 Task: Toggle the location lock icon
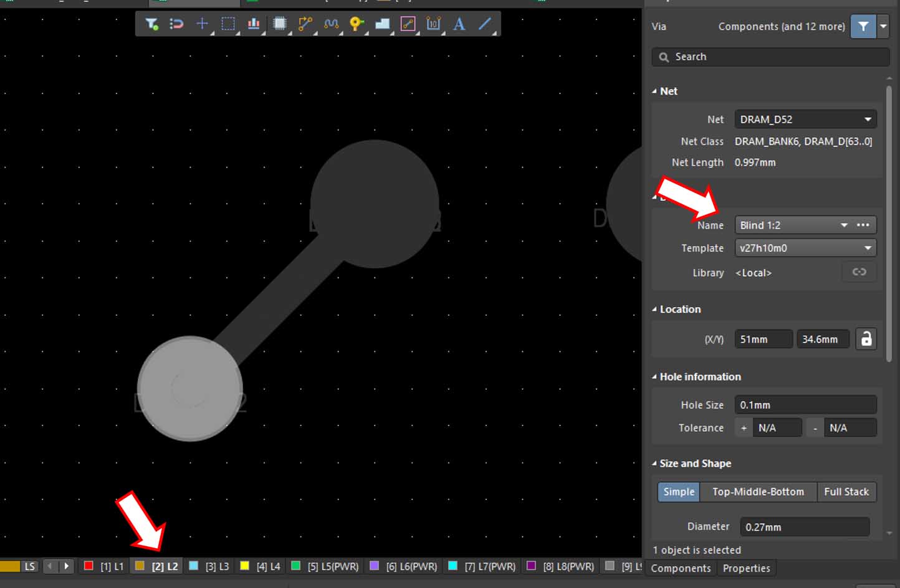tap(866, 339)
